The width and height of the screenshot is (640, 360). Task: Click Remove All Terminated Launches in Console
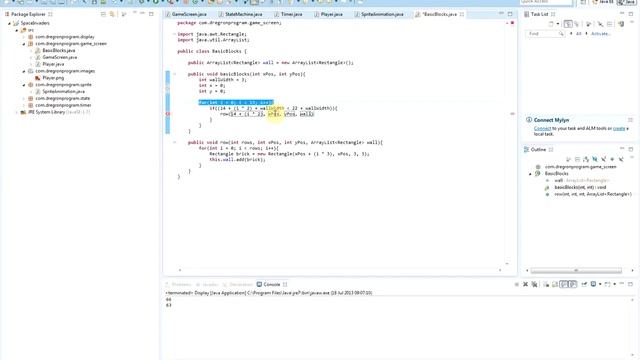click(534, 284)
